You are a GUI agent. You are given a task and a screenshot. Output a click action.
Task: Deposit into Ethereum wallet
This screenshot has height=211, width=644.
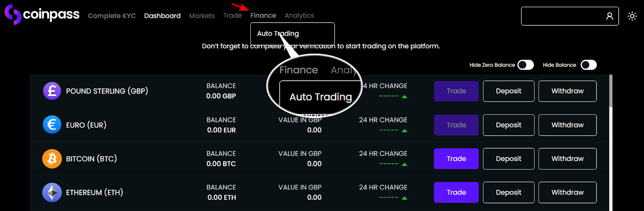508,192
